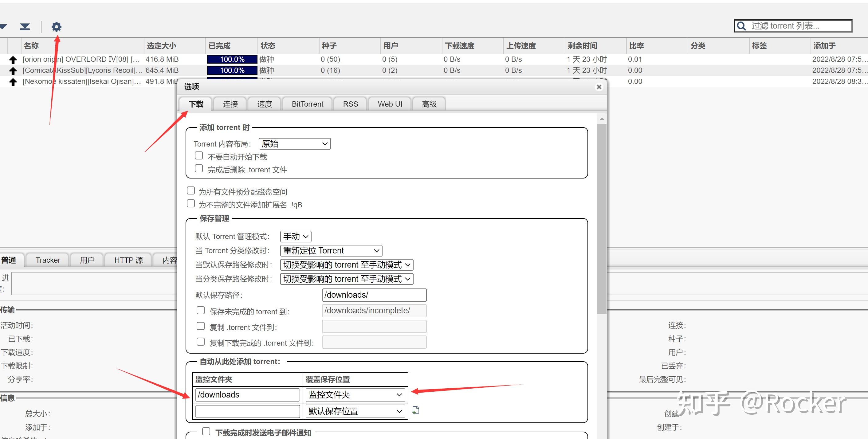The image size is (868, 439).
Task: Click the 名称 column header to sort torrents
Action: point(31,45)
